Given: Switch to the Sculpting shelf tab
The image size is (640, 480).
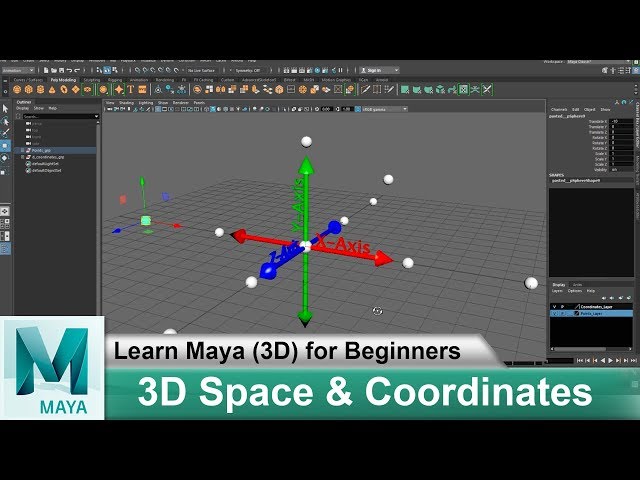Looking at the screenshot, I should tap(92, 80).
